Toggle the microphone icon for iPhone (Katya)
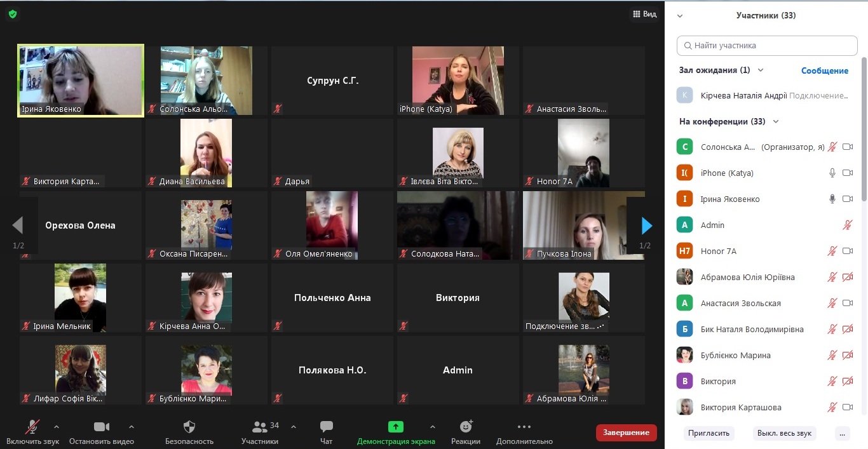The height and width of the screenshot is (449, 868). [x=832, y=173]
